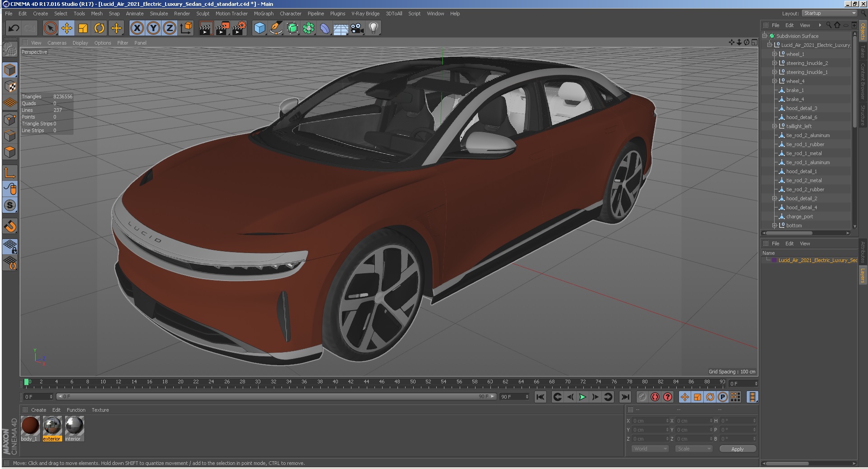Select charge_port object in tree

(x=799, y=216)
